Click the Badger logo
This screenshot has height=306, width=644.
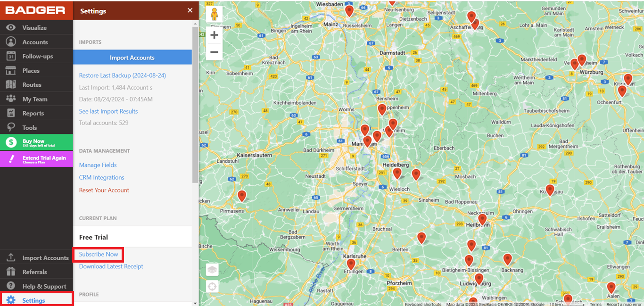(35, 10)
